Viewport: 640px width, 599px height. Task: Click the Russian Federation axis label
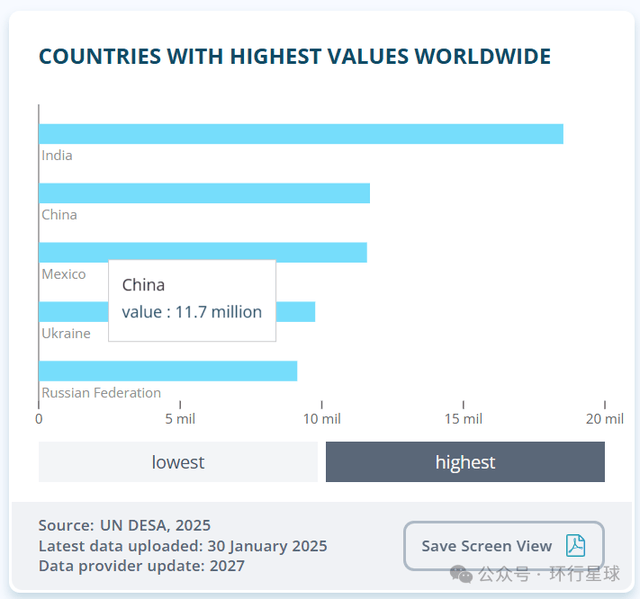[x=101, y=393]
